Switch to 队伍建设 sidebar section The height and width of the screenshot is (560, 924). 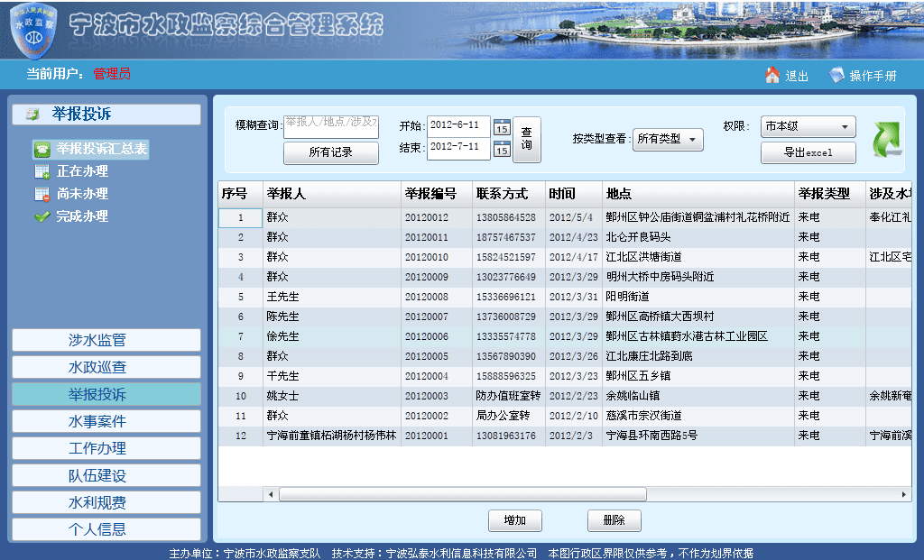tap(106, 475)
